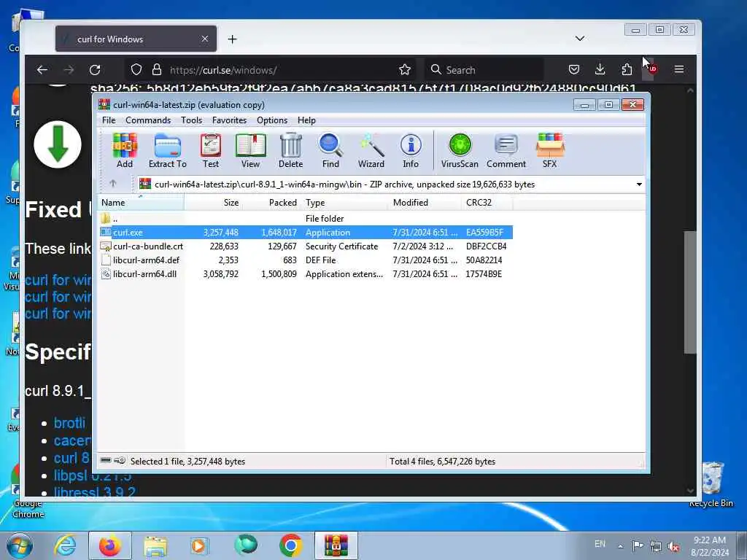Sort files by Size column header
The height and width of the screenshot is (560, 747).
point(214,203)
